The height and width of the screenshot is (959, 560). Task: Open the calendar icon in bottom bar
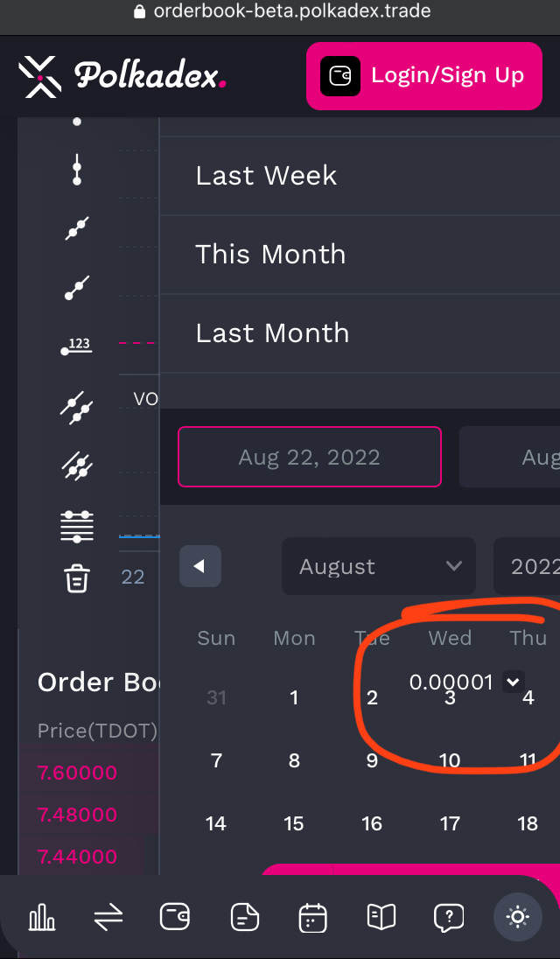point(312,917)
